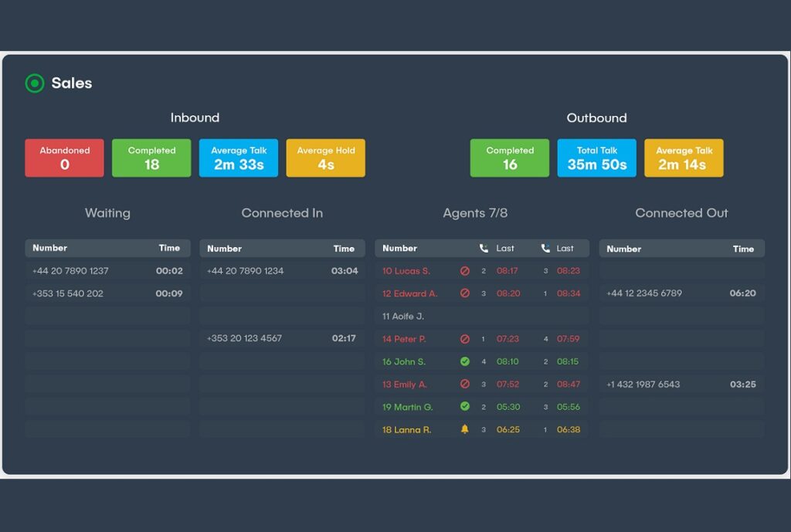This screenshot has width=791, height=532.
Task: Click the busy status icon beside 14 Peter P.
Action: 466,339
